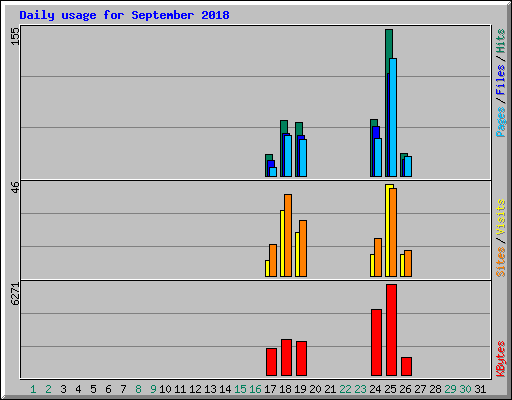Click the red "KBytes" legend label
The image size is (512, 400).
[x=501, y=359]
